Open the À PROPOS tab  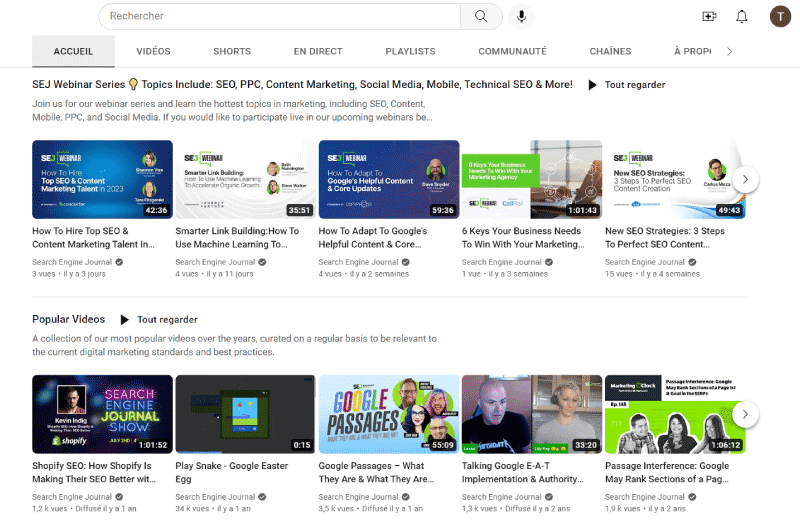point(692,52)
